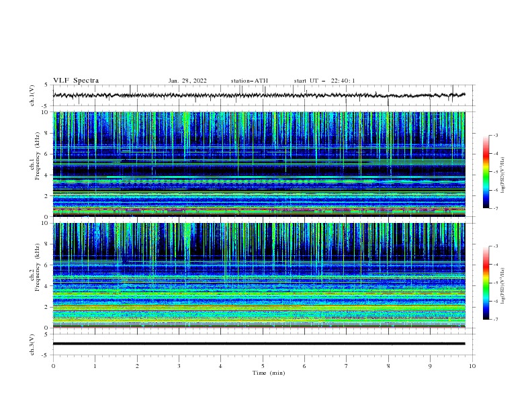Click the "VLF Spectra" title text
Image resolution: width=532 pixels, height=411 pixels.
pyautogui.click(x=76, y=81)
